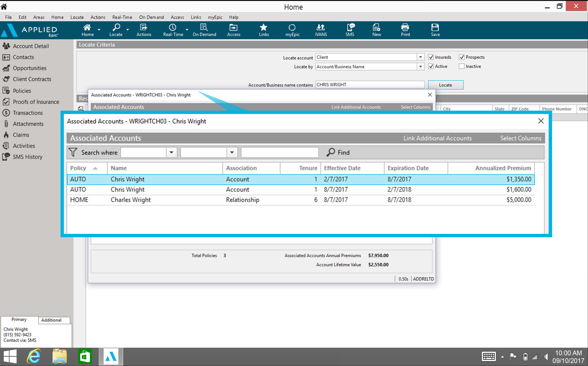588x366 pixels.
Task: Switch to the Additional contact tab
Action: [51, 320]
